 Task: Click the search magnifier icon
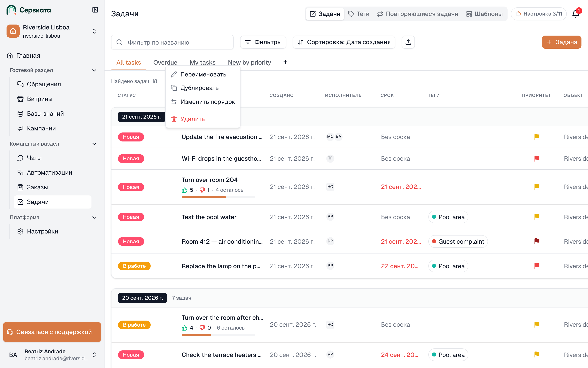[119, 42]
